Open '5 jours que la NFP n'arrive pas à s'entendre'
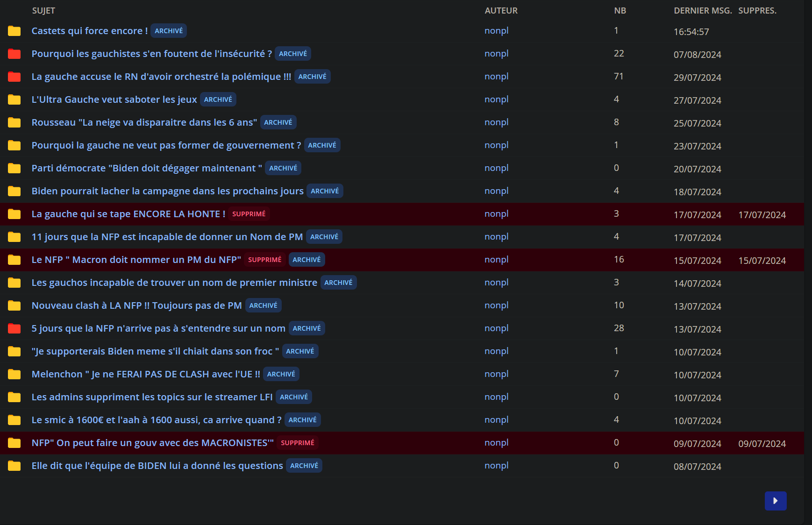Image resolution: width=812 pixels, height=525 pixels. 158,328
